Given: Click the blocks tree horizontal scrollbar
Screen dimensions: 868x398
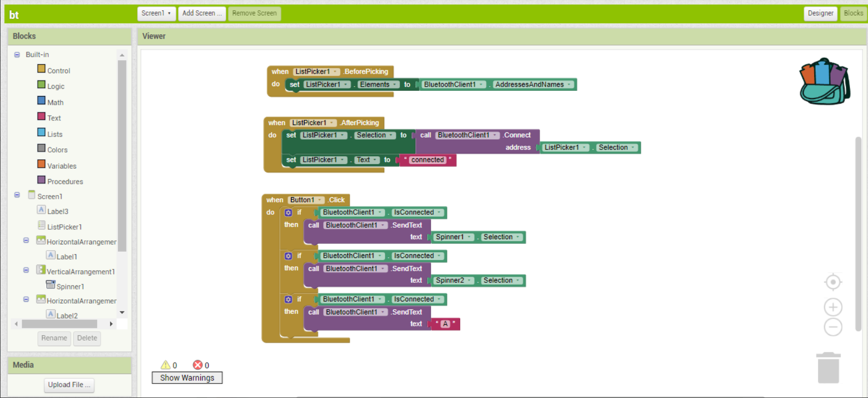Looking at the screenshot, I should tap(59, 324).
